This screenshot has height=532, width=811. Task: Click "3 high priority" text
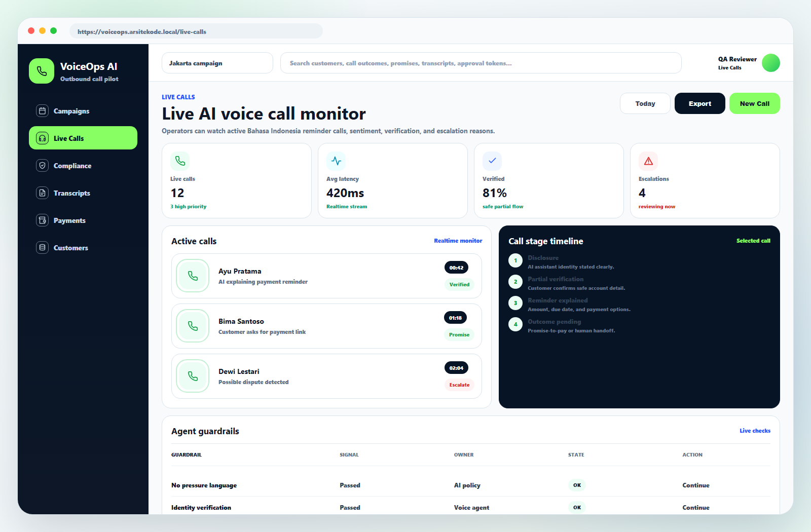point(189,206)
